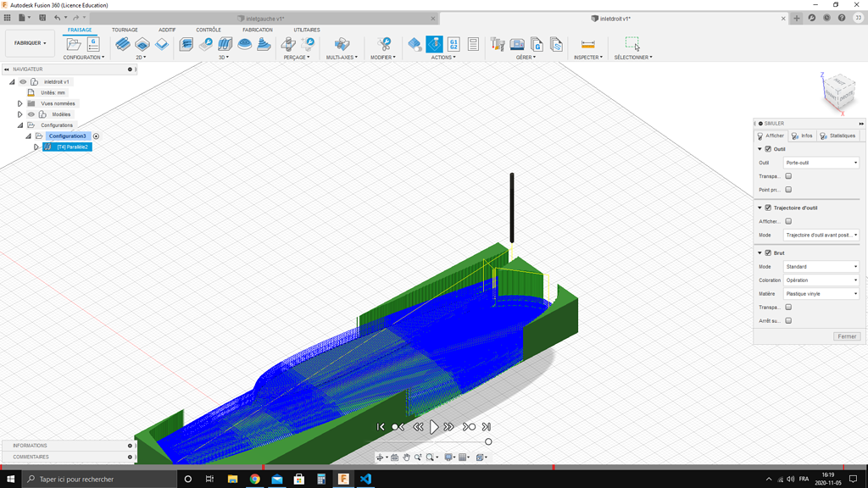Open the Outil dropdown showing Porte-outil

820,162
